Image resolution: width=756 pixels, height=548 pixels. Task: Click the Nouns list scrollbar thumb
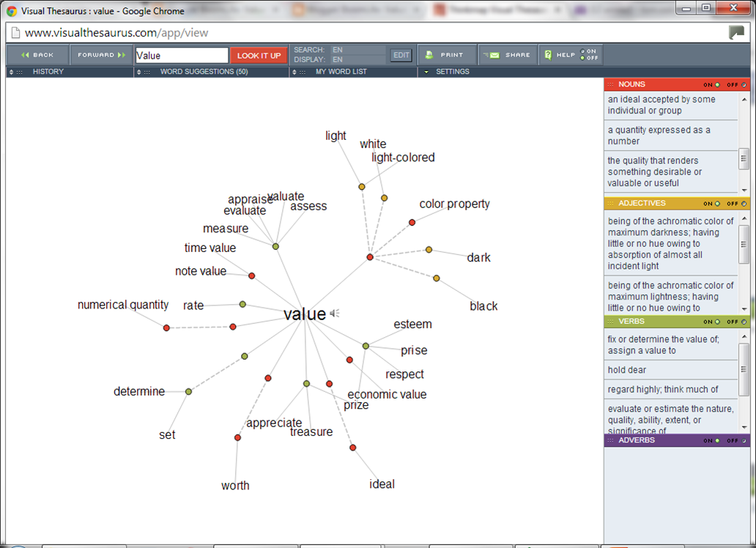[744, 159]
